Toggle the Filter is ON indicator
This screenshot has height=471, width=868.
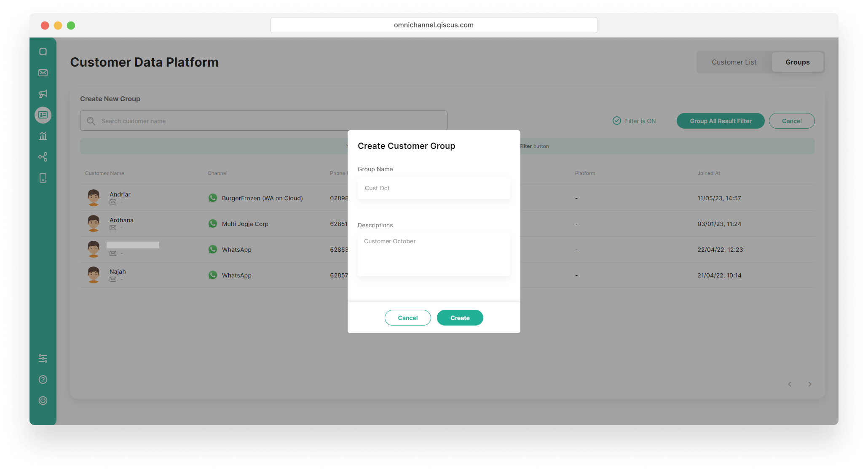click(634, 121)
